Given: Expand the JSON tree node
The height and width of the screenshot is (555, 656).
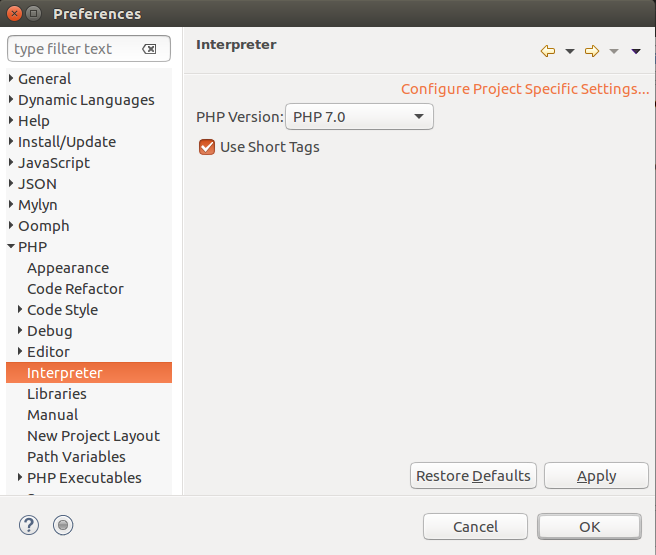Looking at the screenshot, I should [x=11, y=183].
